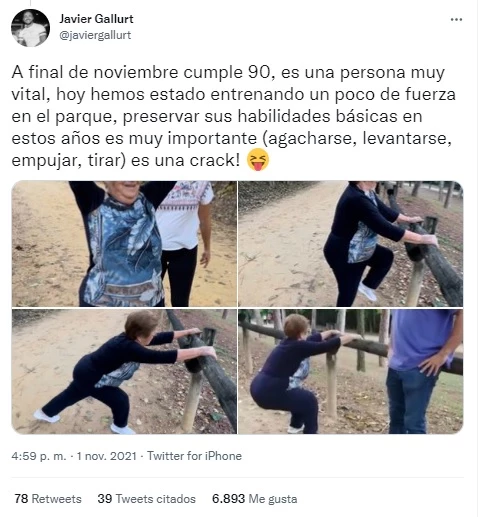Open photo of woman stepping on fence
This screenshot has height=517, width=478.
pos(351,244)
